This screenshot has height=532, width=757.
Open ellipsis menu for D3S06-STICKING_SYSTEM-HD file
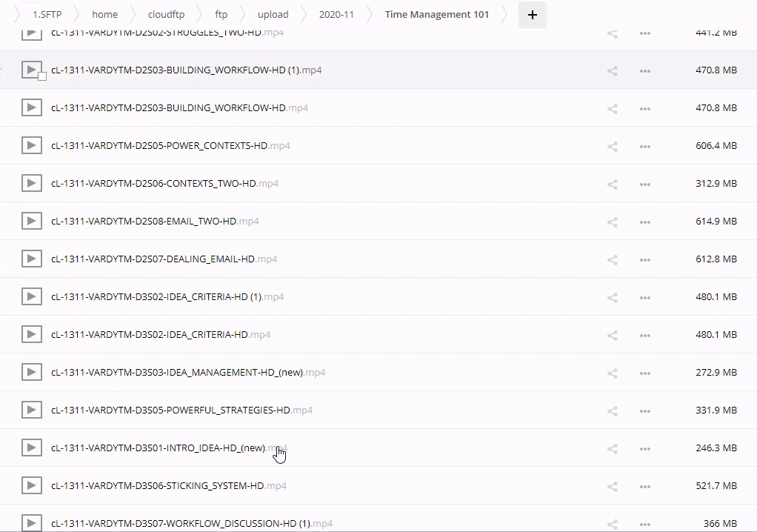coord(644,487)
